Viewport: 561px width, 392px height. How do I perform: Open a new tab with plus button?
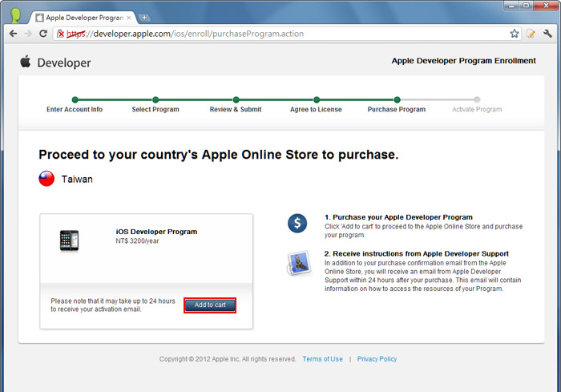coord(143,18)
